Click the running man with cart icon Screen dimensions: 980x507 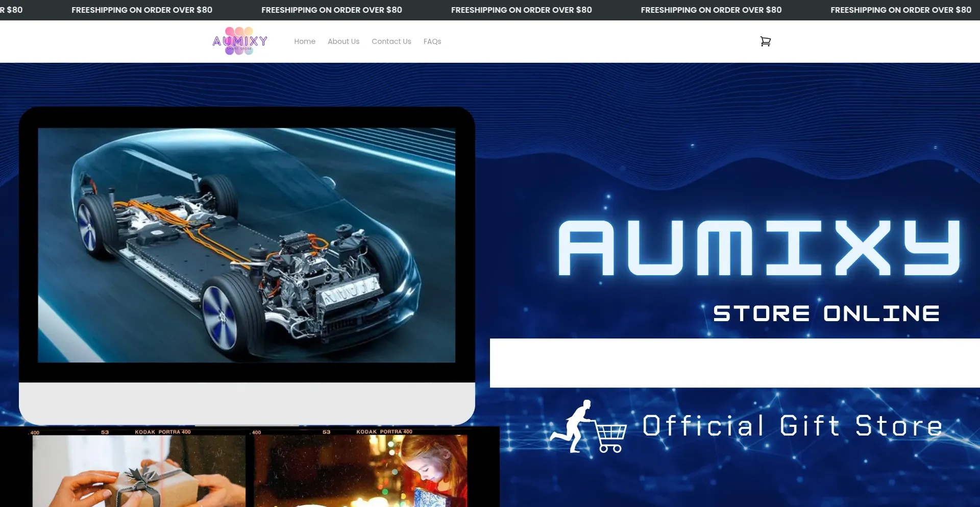588,427
